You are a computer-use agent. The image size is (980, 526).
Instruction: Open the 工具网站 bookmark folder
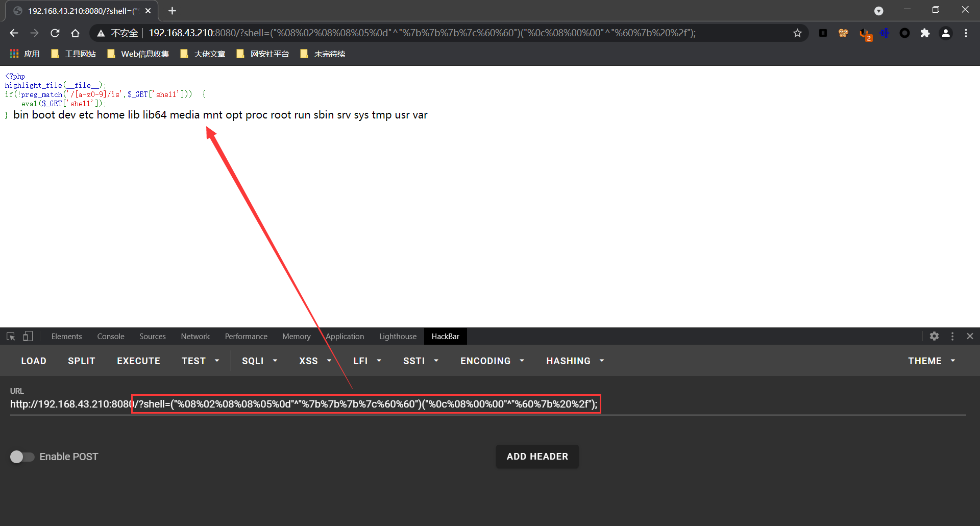pyautogui.click(x=73, y=54)
